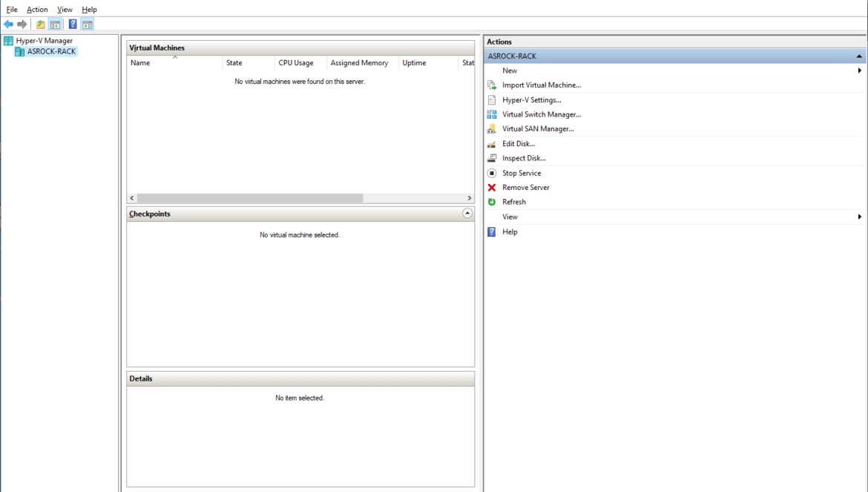The image size is (868, 492).
Task: Click the Hyper-V Manager tree icon
Action: pos(8,40)
